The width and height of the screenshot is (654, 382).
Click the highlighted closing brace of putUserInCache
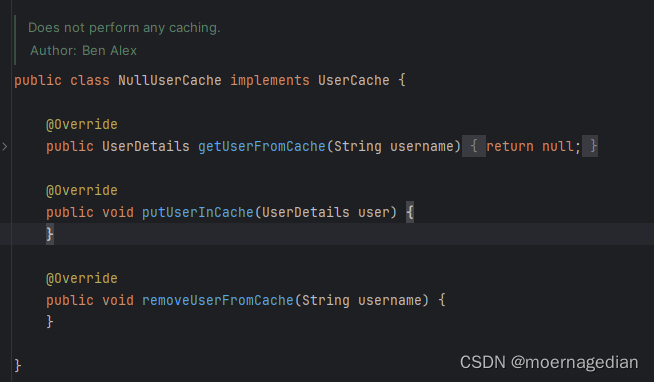pos(50,234)
